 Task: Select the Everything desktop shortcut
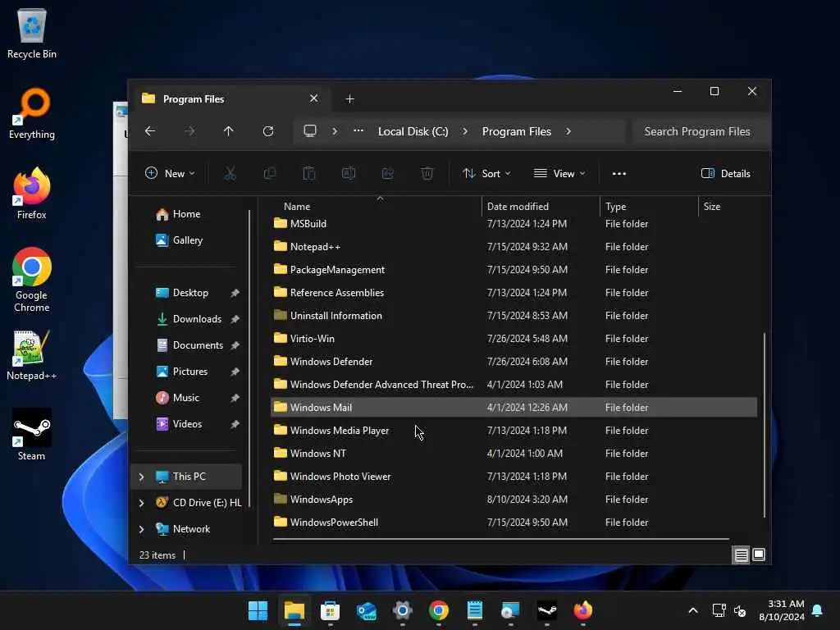[32, 113]
